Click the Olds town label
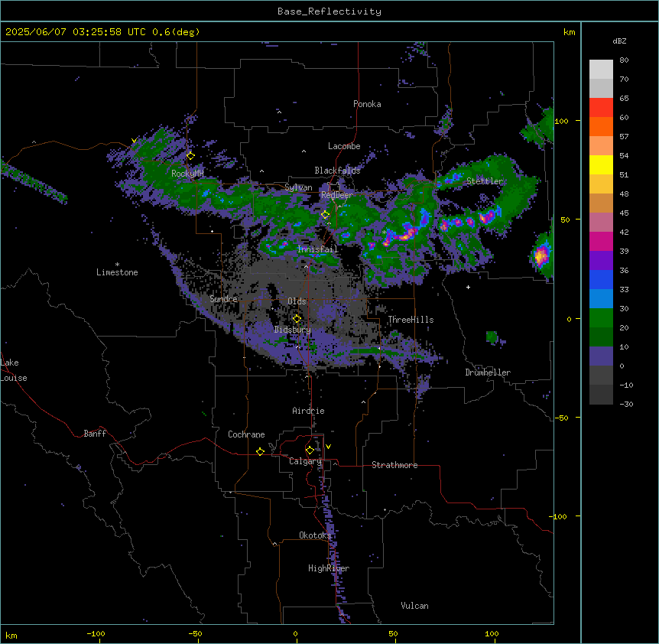The height and width of the screenshot is (644, 659). (x=297, y=301)
